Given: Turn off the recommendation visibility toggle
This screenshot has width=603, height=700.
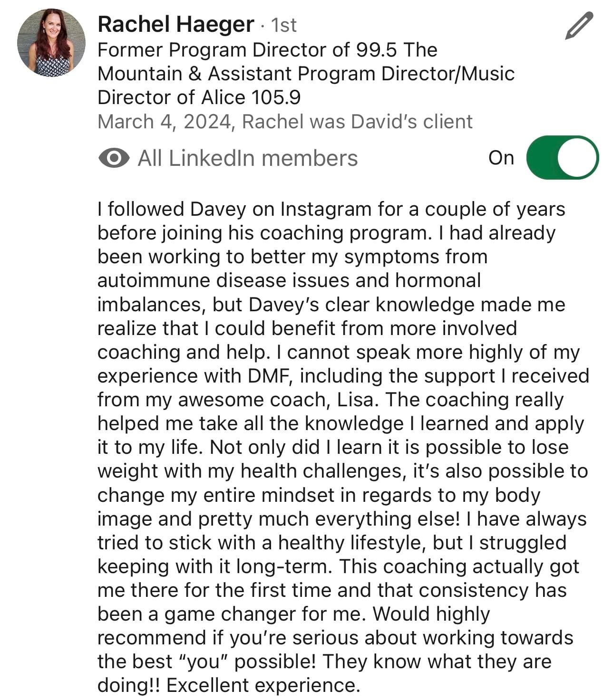Looking at the screenshot, I should (563, 158).
